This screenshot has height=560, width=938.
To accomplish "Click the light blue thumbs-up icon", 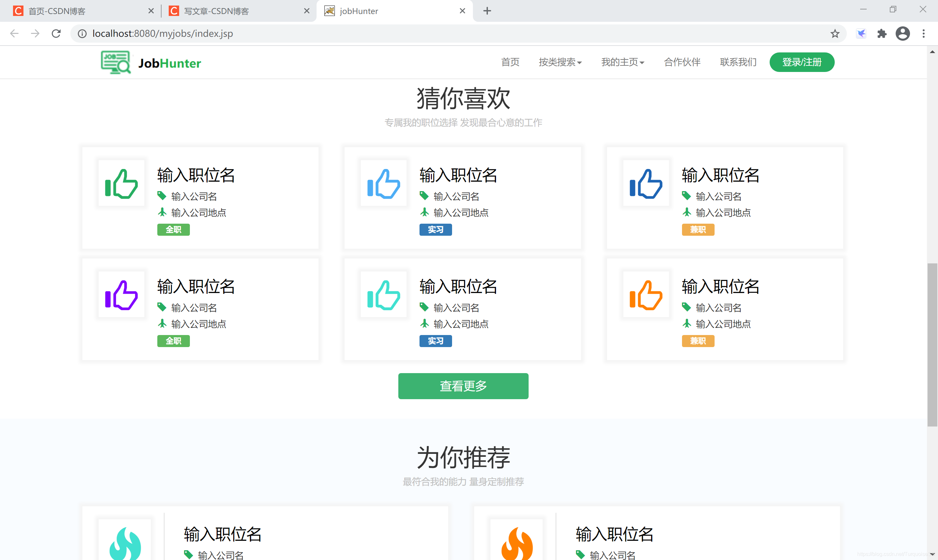I will coord(383,184).
